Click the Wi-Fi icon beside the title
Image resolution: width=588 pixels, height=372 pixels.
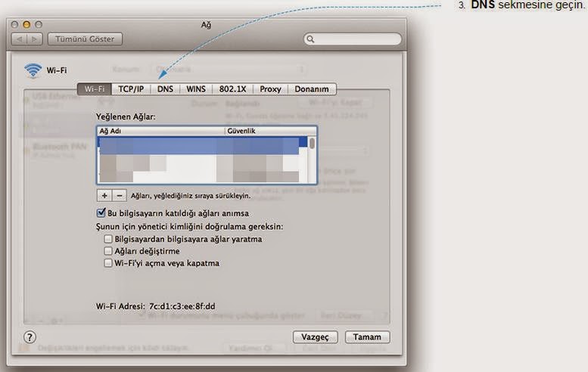(33, 70)
